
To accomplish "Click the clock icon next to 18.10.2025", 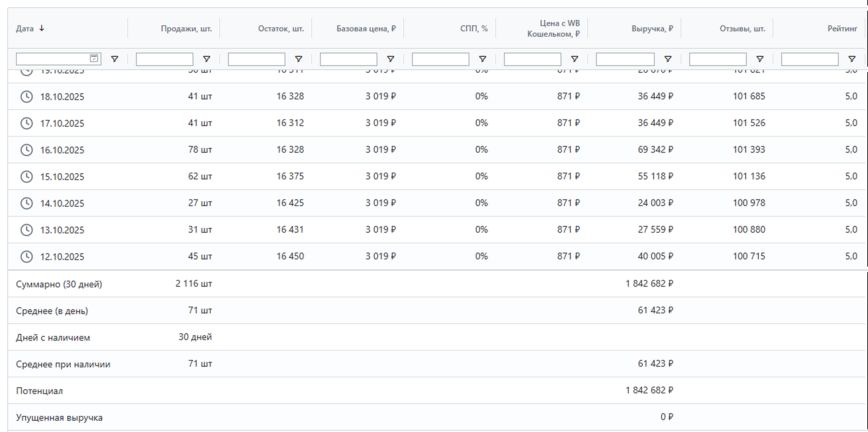I will [x=27, y=97].
